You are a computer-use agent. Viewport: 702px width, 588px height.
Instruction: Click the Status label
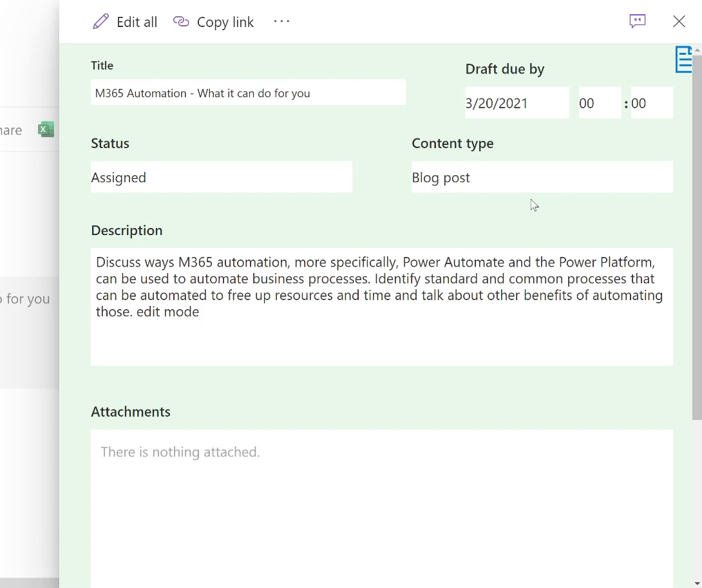[x=110, y=144]
